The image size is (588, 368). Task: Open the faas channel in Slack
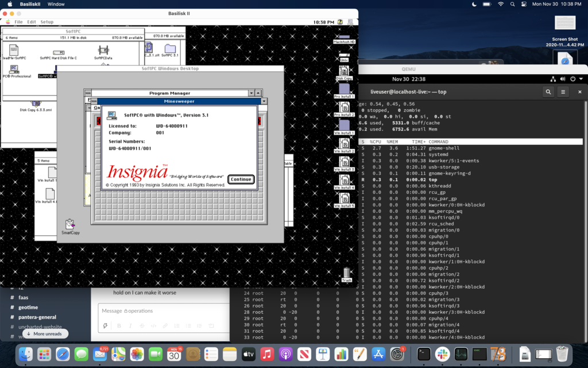pos(23,297)
